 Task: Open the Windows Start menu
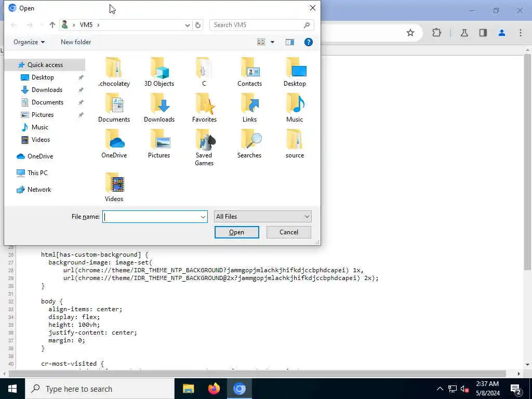(x=12, y=389)
